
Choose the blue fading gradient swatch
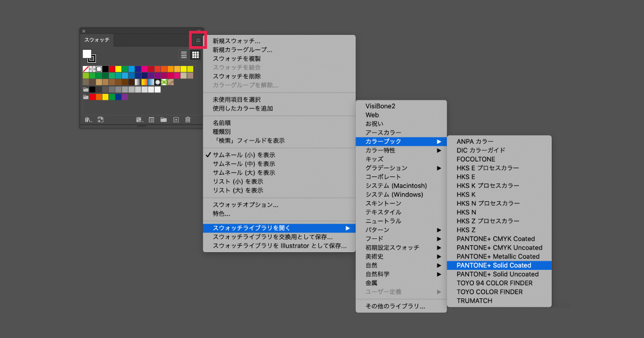(x=151, y=82)
